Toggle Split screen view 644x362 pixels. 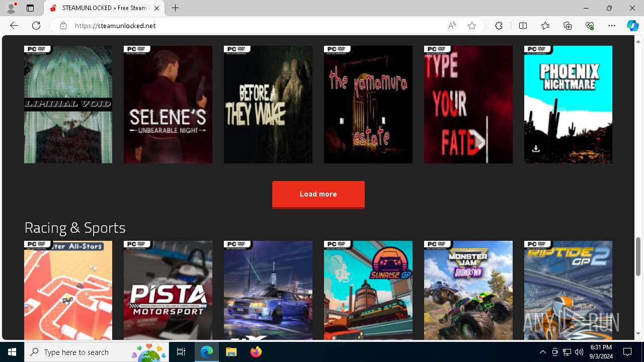click(x=523, y=26)
